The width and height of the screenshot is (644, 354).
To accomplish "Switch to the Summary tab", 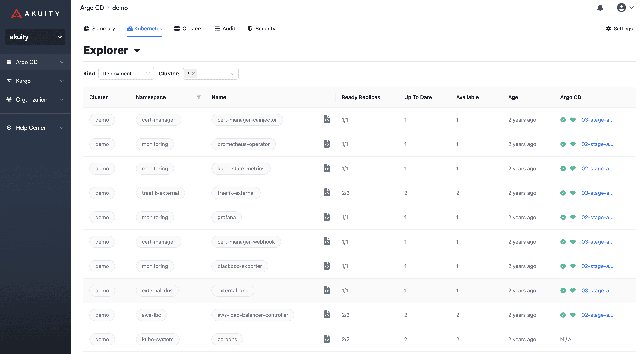I will 99,29.
